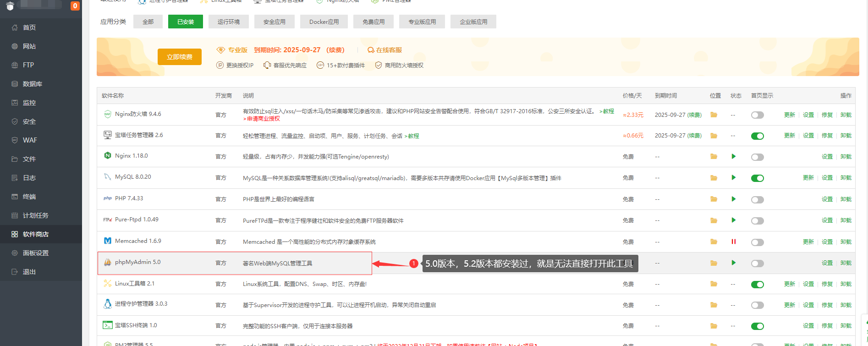Screen dimensions: 868x346
Task: Click the Memcached paused status icon
Action: click(x=734, y=242)
